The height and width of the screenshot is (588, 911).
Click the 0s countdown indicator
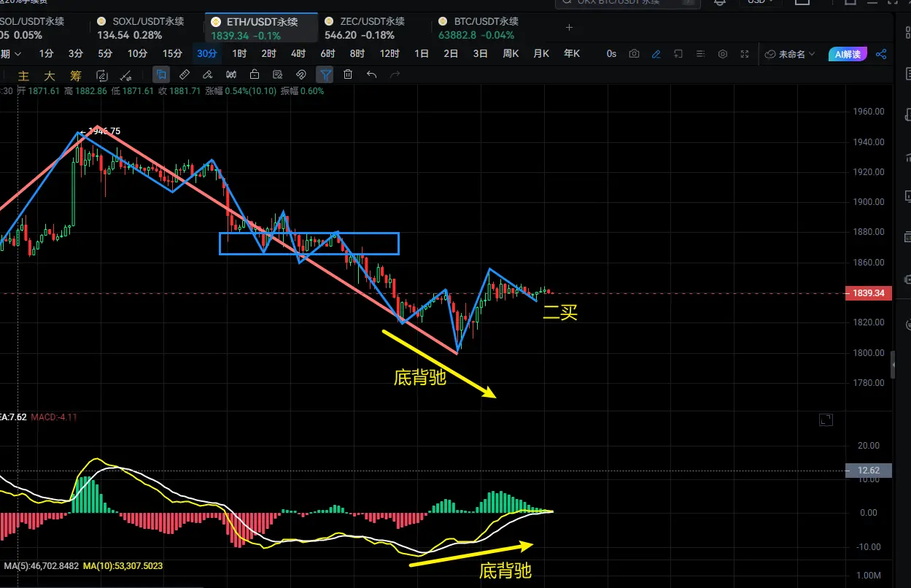pyautogui.click(x=611, y=54)
